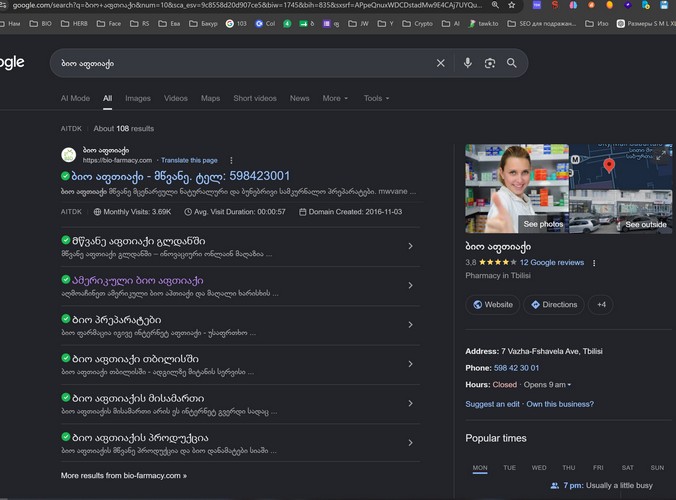Open the ამერიკული ბიო აფთიაქი sitelink title
The height and width of the screenshot is (500, 676).
(138, 281)
